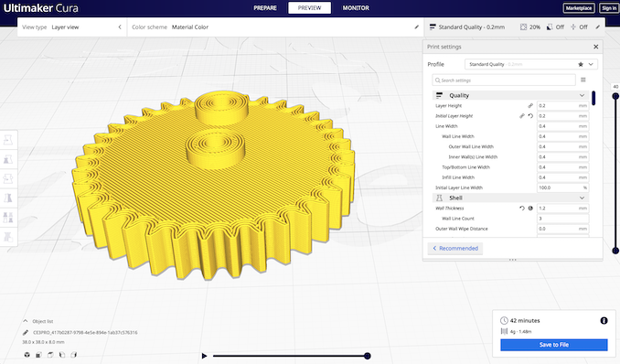Play the layer simulation
The image size is (620, 364).
(204, 356)
